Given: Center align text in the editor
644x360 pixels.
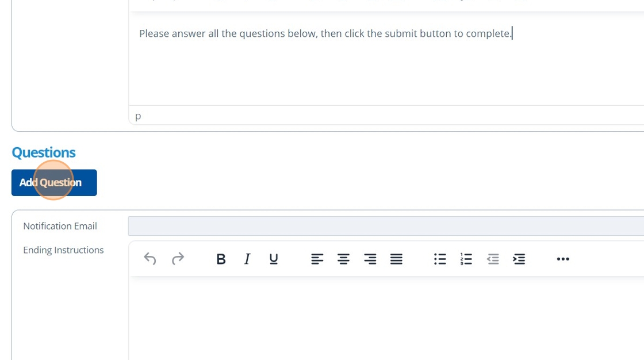Looking at the screenshot, I should tap(343, 259).
